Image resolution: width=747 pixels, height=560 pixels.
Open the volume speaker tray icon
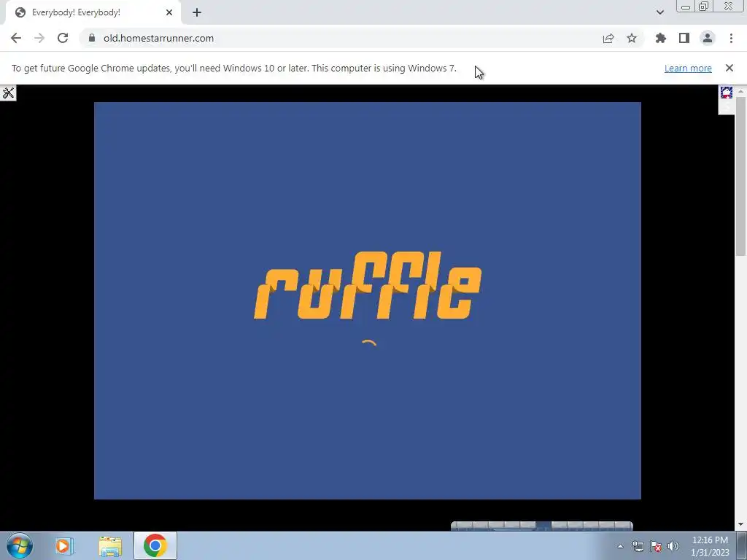673,546
